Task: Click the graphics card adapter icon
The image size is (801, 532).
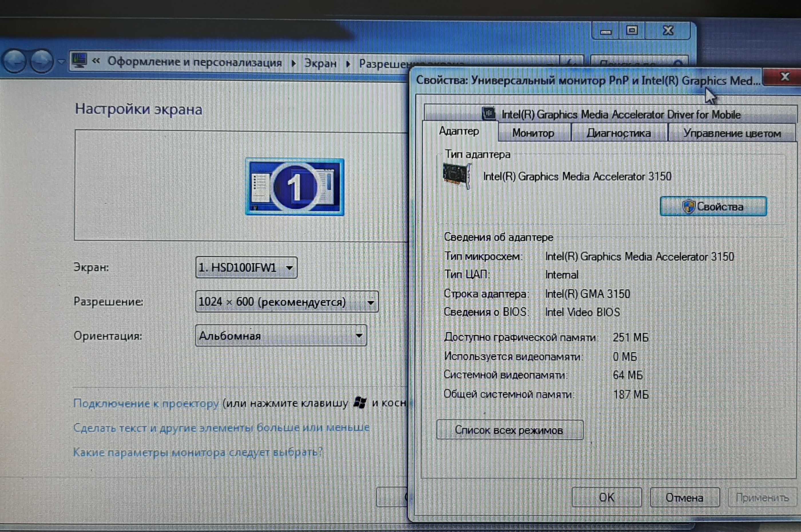Action: click(x=457, y=176)
